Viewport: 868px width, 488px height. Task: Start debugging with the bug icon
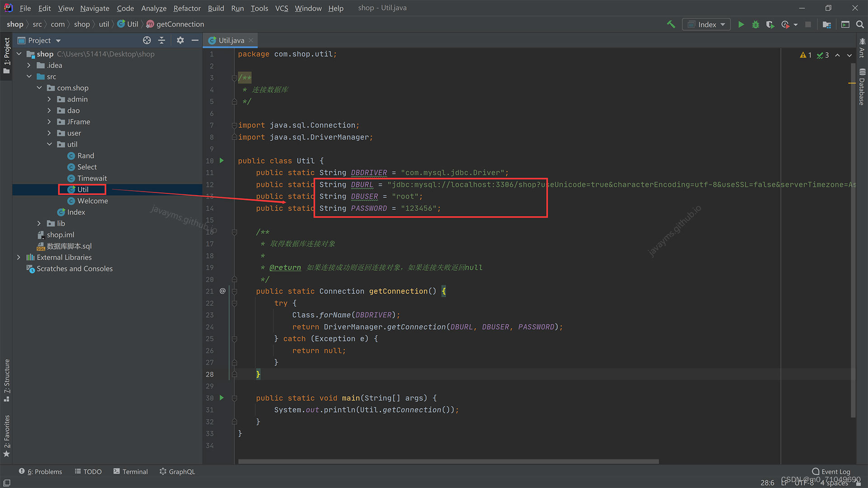[x=755, y=24]
